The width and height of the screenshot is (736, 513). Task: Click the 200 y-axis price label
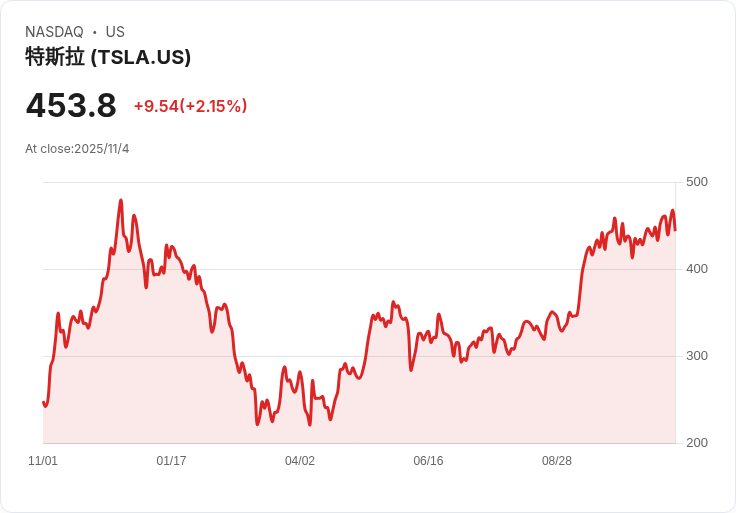point(697,443)
